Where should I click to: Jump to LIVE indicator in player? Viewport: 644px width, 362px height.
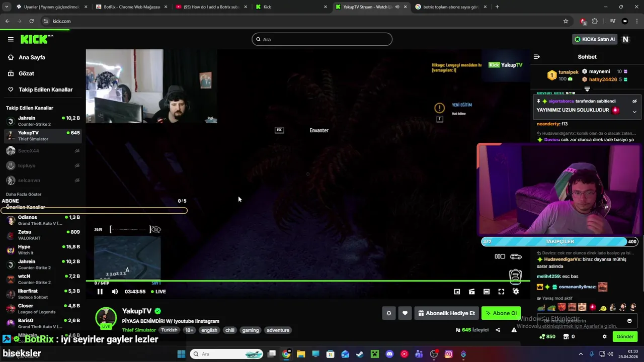[158, 292]
